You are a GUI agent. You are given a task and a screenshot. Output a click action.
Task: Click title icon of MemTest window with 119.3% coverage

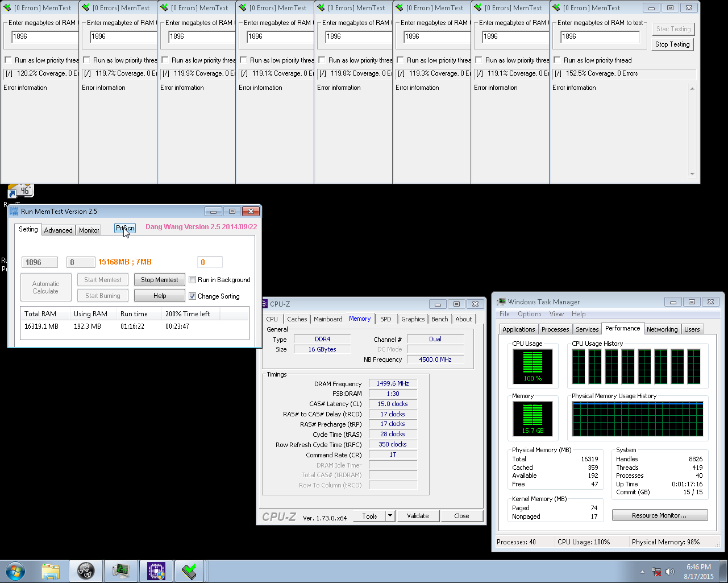pyautogui.click(x=400, y=8)
